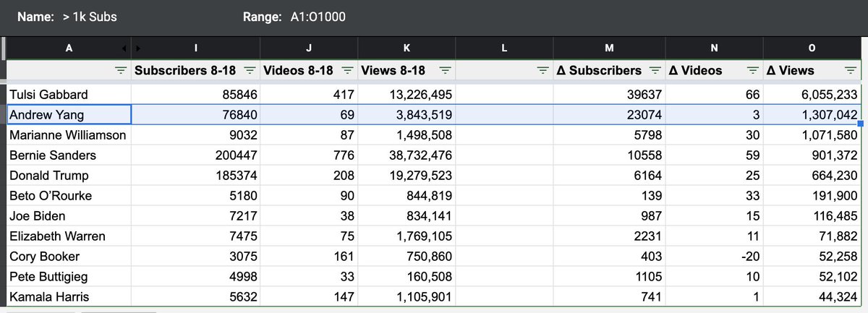
Task: Click the Beto O'Rourke cell
Action: tap(69, 196)
